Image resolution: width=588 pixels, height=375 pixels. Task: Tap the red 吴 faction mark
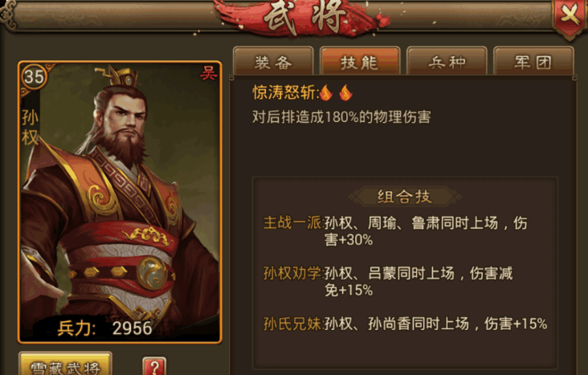(x=208, y=74)
